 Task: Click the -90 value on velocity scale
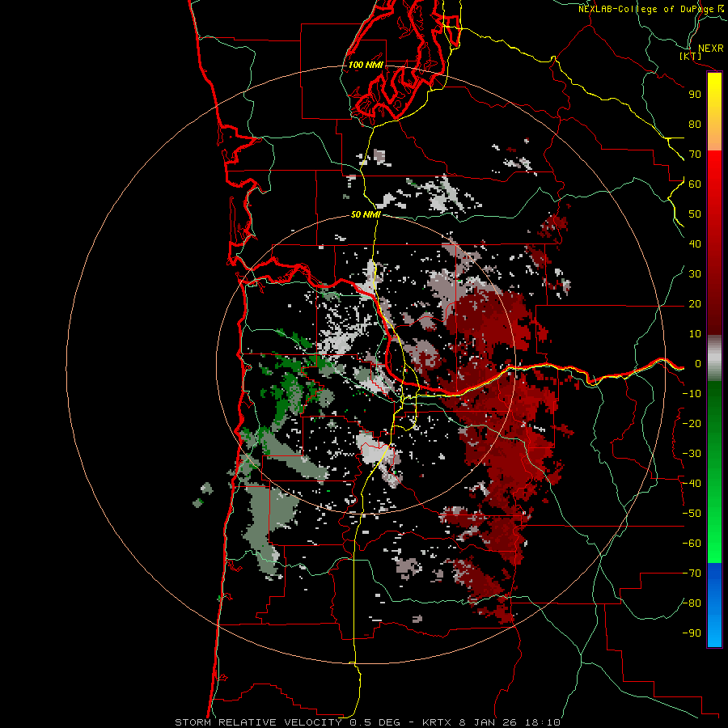(x=692, y=633)
